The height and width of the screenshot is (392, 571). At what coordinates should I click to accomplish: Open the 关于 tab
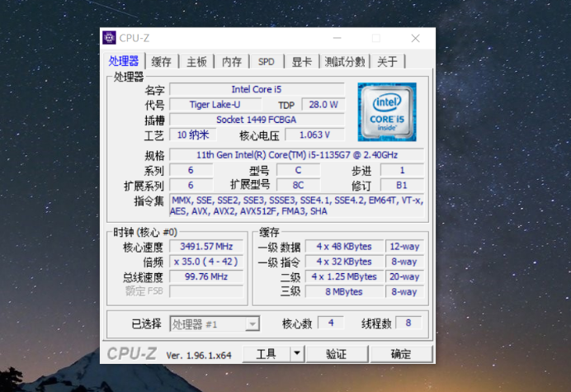coord(388,62)
